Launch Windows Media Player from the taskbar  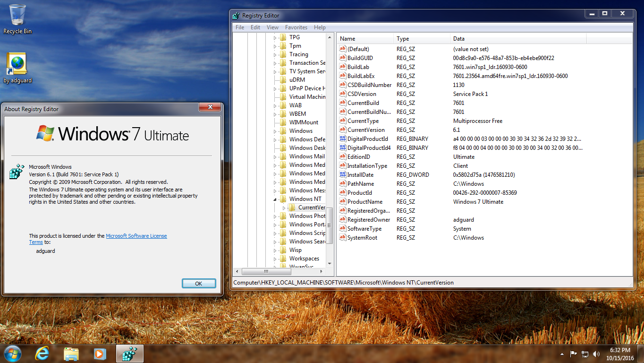[x=100, y=354]
